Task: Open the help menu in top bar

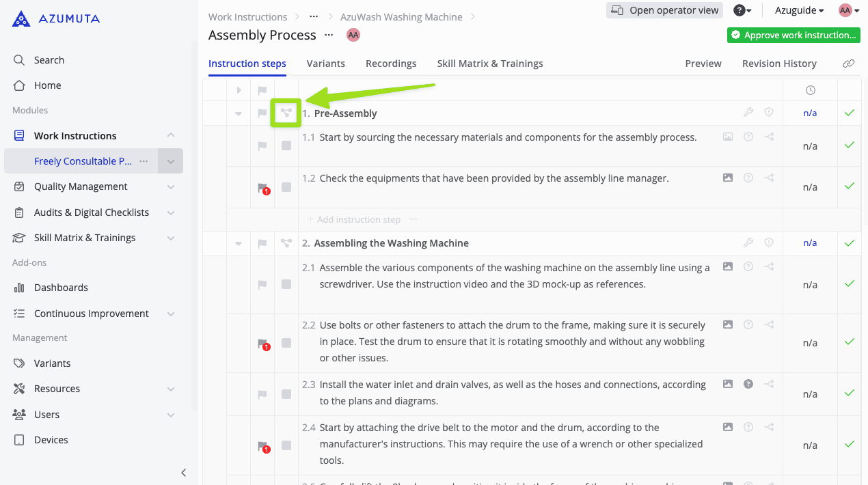Action: tap(742, 10)
